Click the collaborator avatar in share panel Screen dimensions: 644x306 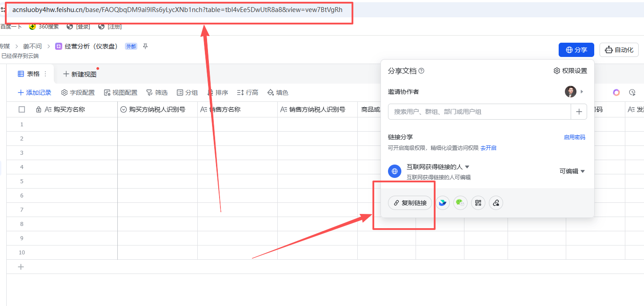pyautogui.click(x=571, y=92)
